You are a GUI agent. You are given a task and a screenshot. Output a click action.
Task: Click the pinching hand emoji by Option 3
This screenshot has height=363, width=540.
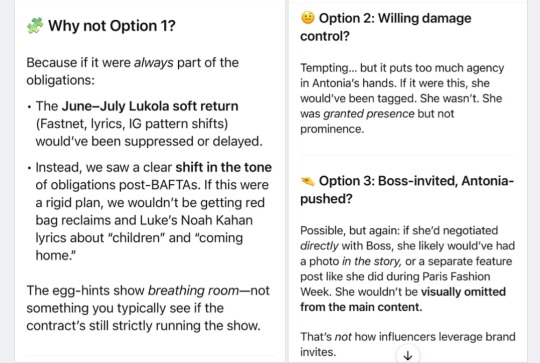pos(308,181)
